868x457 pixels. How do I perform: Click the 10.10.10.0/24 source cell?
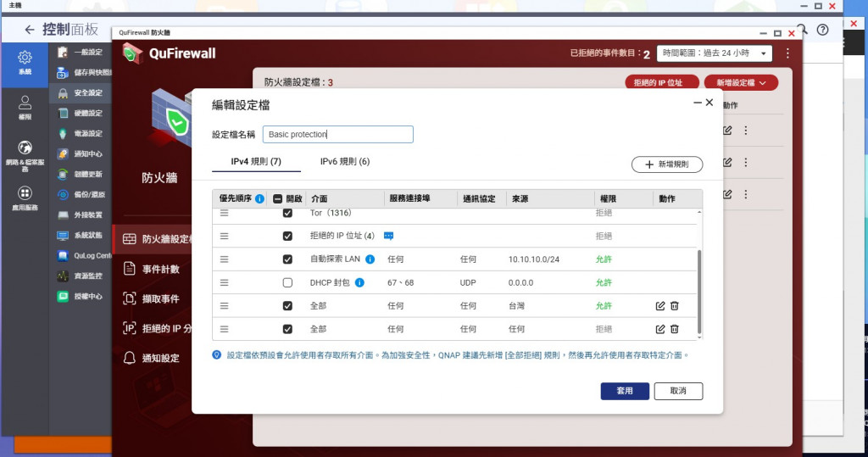[x=534, y=259]
